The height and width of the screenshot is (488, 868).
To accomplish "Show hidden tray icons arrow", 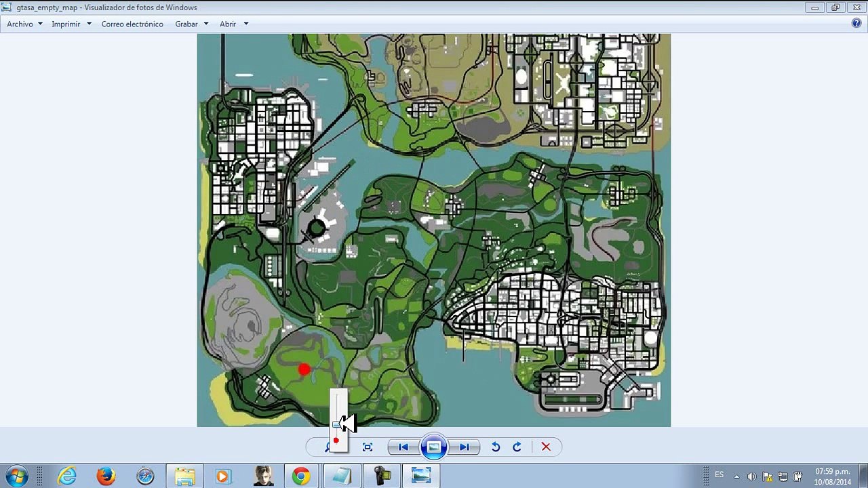I will pyautogui.click(x=736, y=476).
